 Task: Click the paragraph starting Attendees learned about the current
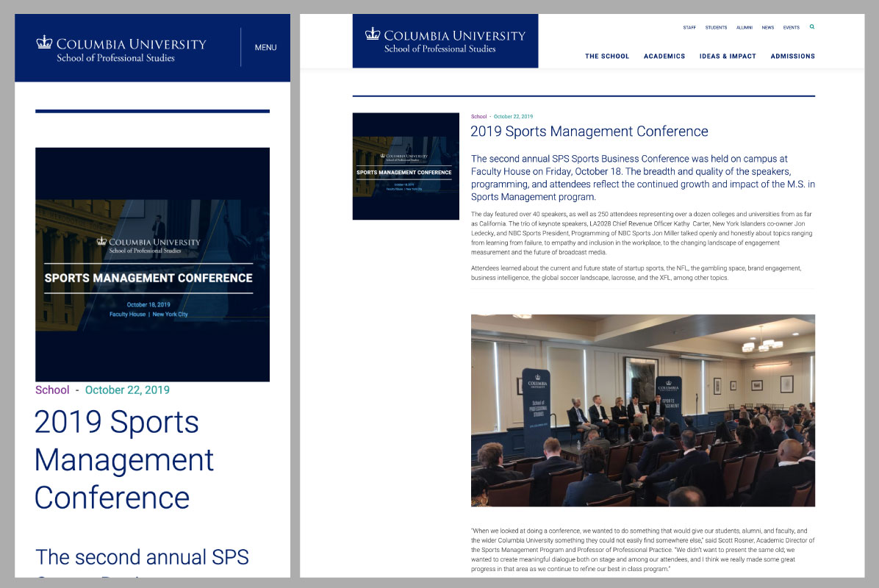pos(636,273)
